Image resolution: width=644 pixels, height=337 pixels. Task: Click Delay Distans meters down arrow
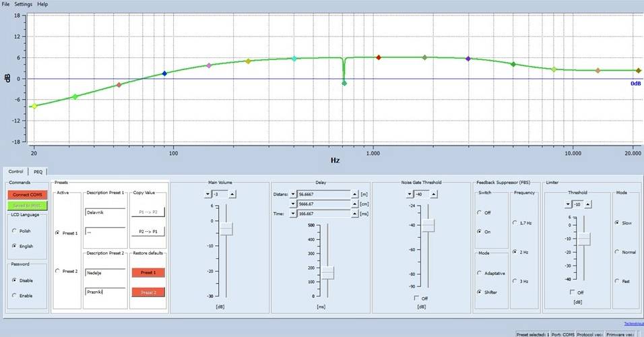[x=293, y=194]
